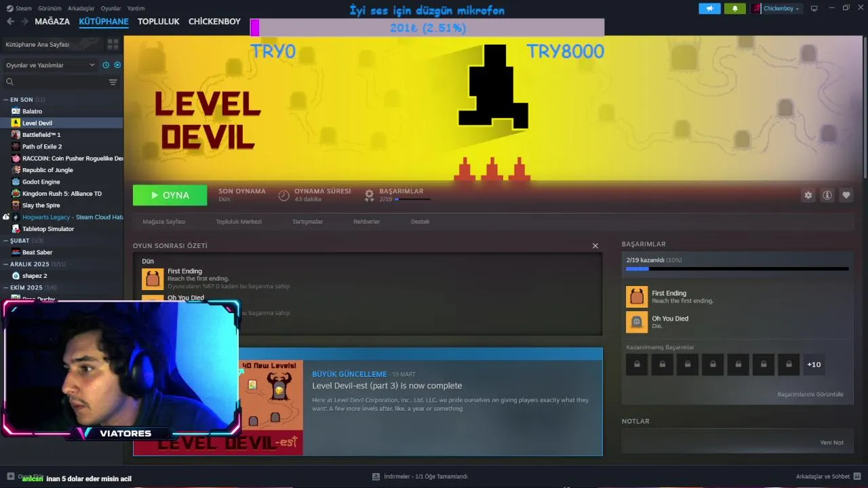
Task: Click the Beat Saber icon
Action: pyautogui.click(x=16, y=252)
